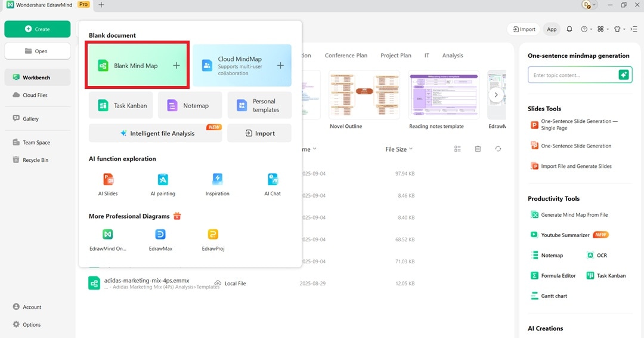644x338 pixels.
Task: Add a new tab with plus icon
Action: point(101,5)
